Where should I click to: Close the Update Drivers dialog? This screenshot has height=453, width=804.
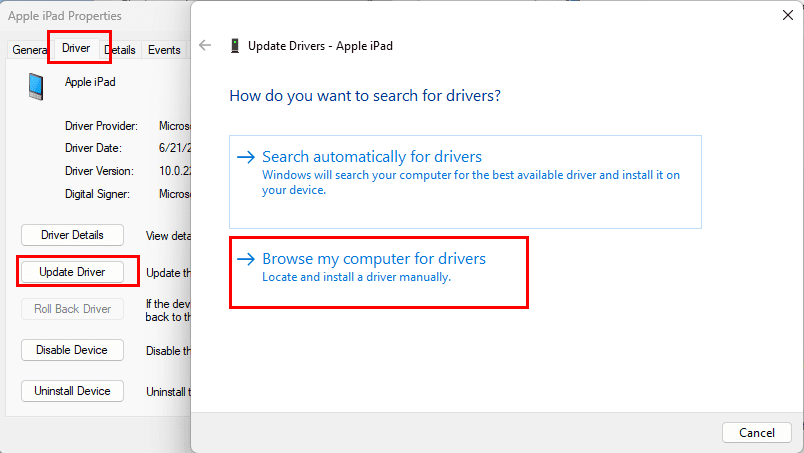click(788, 15)
